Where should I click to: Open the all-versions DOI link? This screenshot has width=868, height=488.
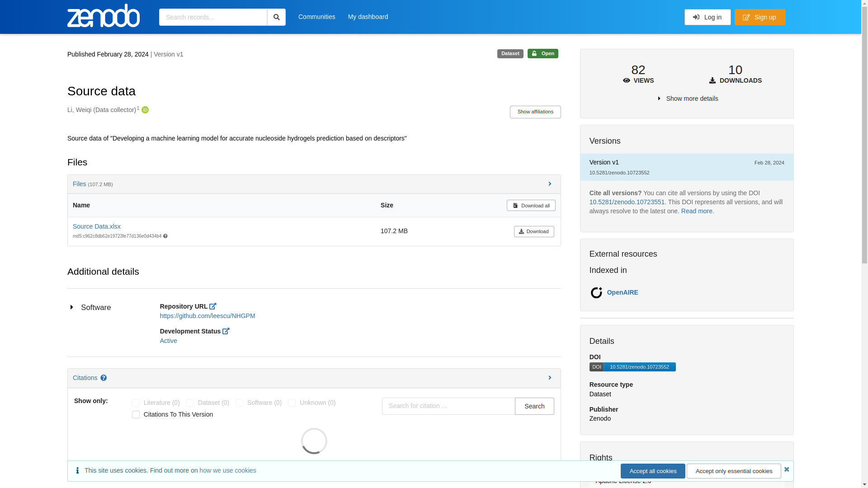coord(627,202)
